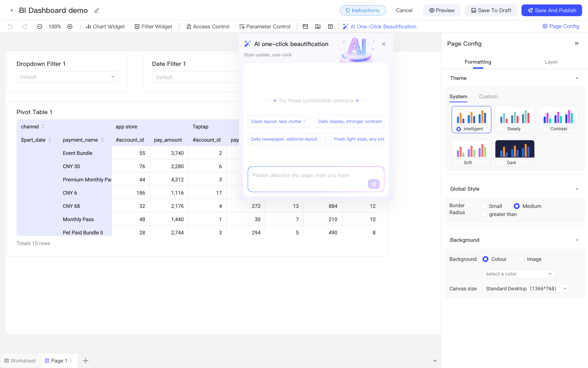Edit the dashboard title with pencil icon
The width and height of the screenshot is (588, 368).
point(97,10)
